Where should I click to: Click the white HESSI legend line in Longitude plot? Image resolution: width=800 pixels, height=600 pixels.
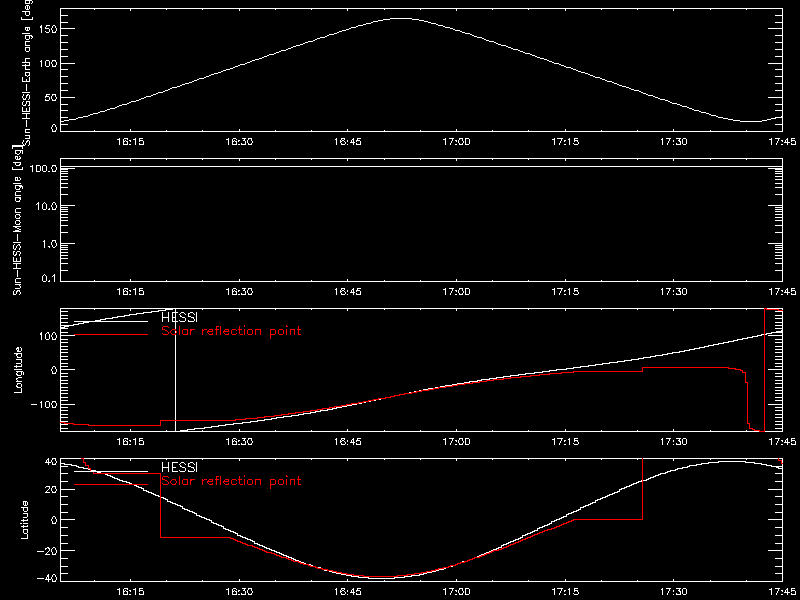pos(111,321)
